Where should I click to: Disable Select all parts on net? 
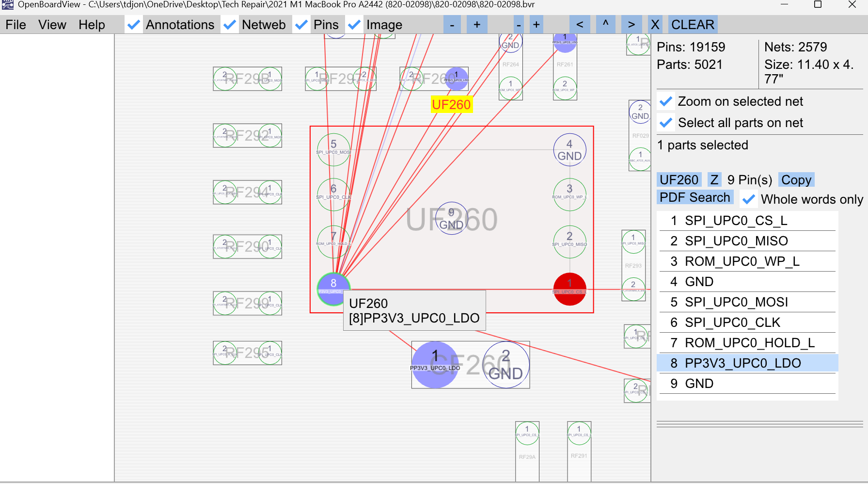[666, 123]
